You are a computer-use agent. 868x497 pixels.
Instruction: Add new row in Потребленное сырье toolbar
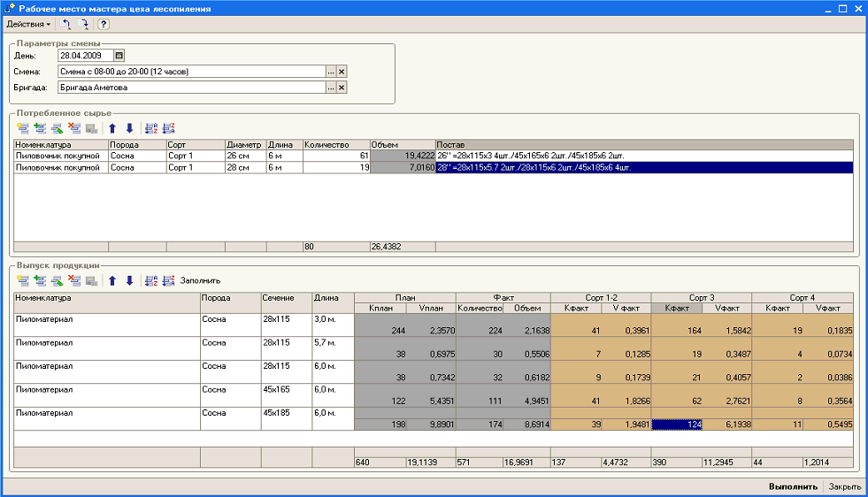[x=23, y=128]
